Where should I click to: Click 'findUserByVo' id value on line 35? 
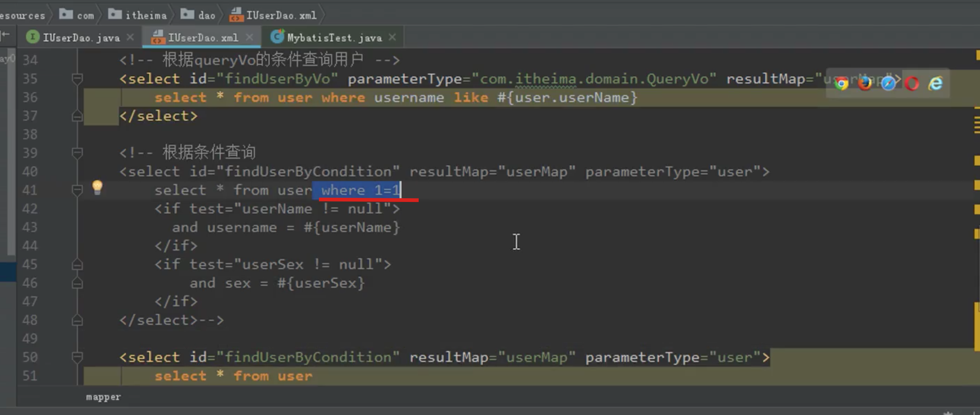pyautogui.click(x=277, y=79)
